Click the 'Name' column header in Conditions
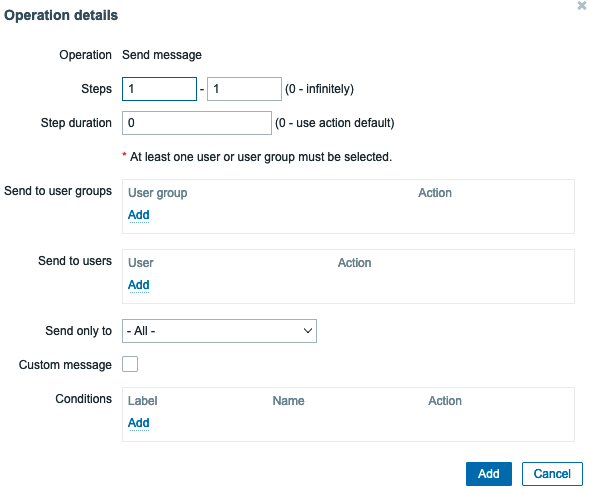591x495 pixels. pos(288,401)
